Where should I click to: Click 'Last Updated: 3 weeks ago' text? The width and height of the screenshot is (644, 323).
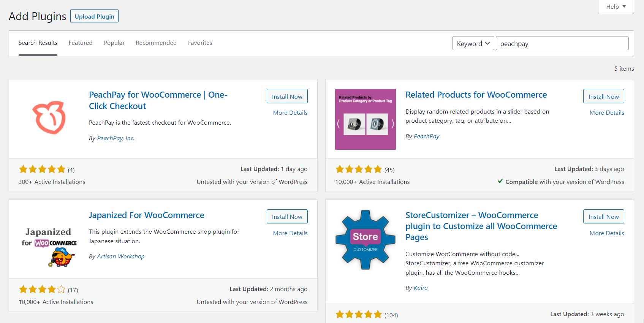pos(587,314)
